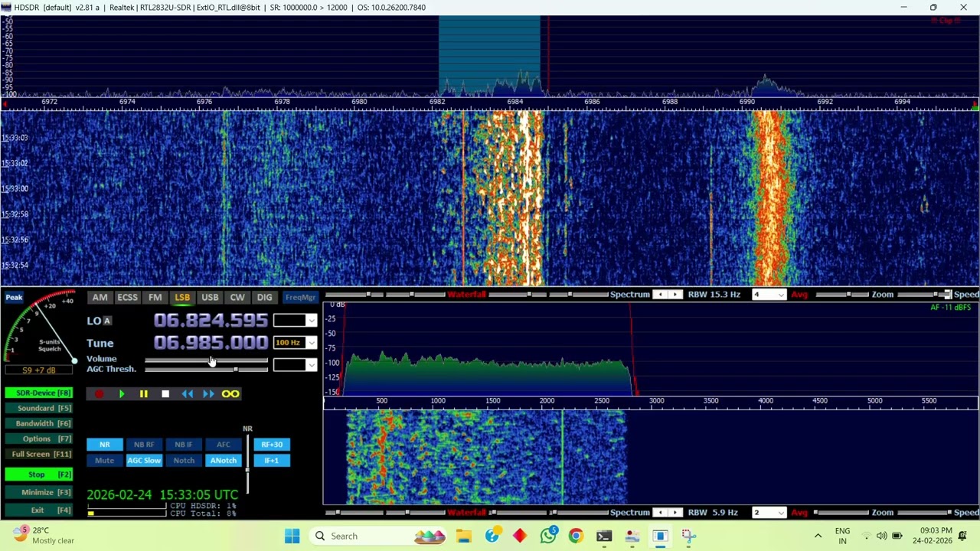Click the red Record button
This screenshot has height=551, width=980.
click(x=100, y=394)
